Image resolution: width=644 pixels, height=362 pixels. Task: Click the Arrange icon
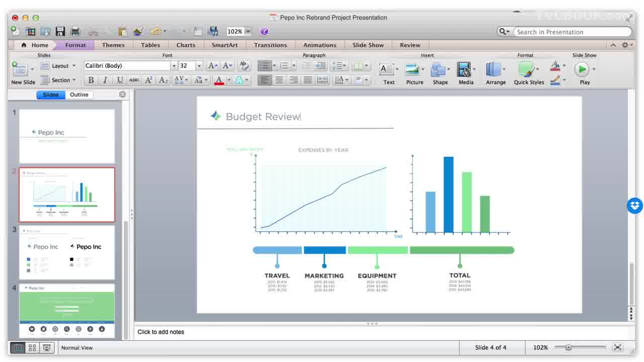[494, 69]
